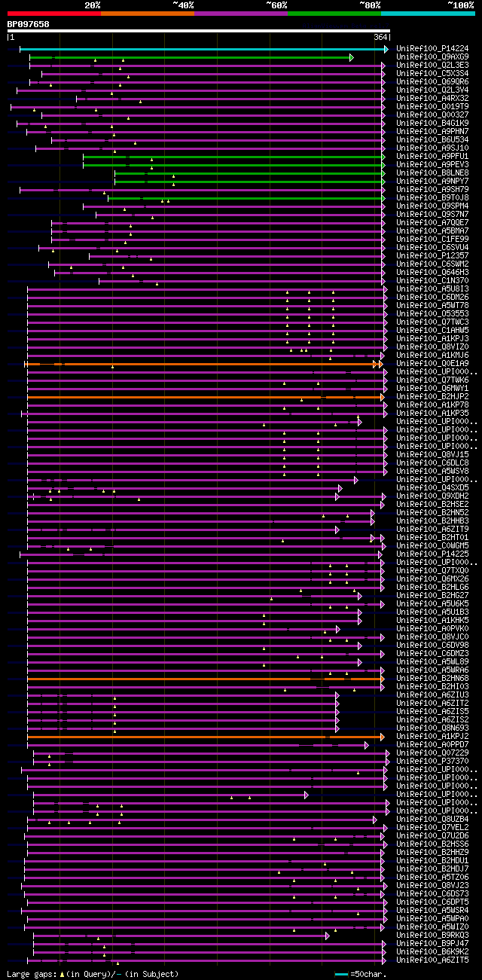The image size is (482, 980).
Task: Click the UniRef100_Q0E1A9 entry
Action: coord(432,364)
